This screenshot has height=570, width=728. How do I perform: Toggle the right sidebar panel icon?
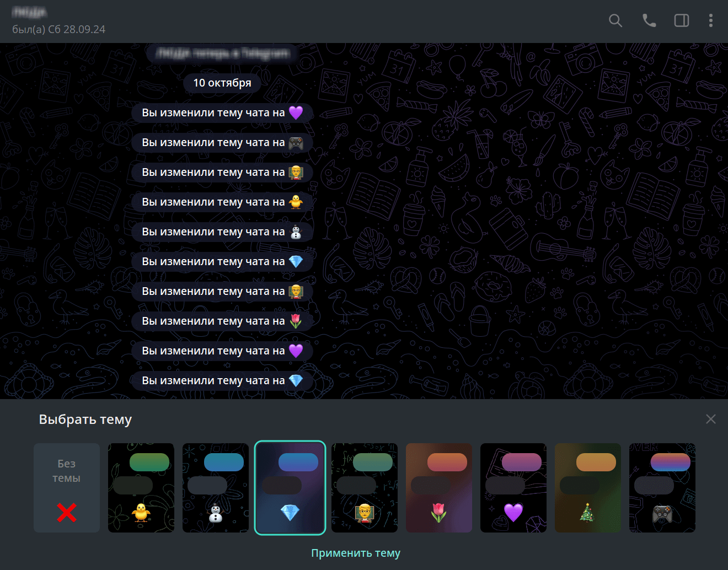[682, 21]
